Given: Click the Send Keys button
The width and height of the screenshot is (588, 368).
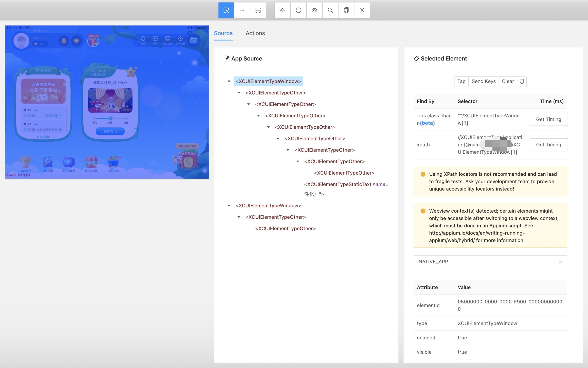Looking at the screenshot, I should tap(483, 81).
